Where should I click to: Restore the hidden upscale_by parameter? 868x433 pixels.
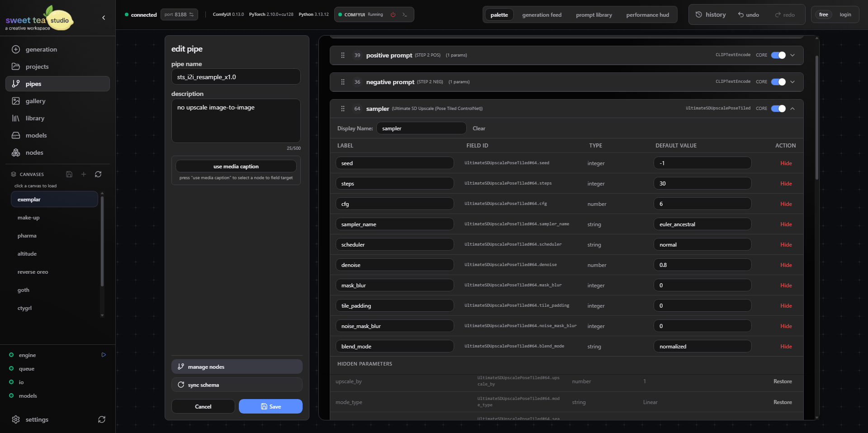pos(782,381)
